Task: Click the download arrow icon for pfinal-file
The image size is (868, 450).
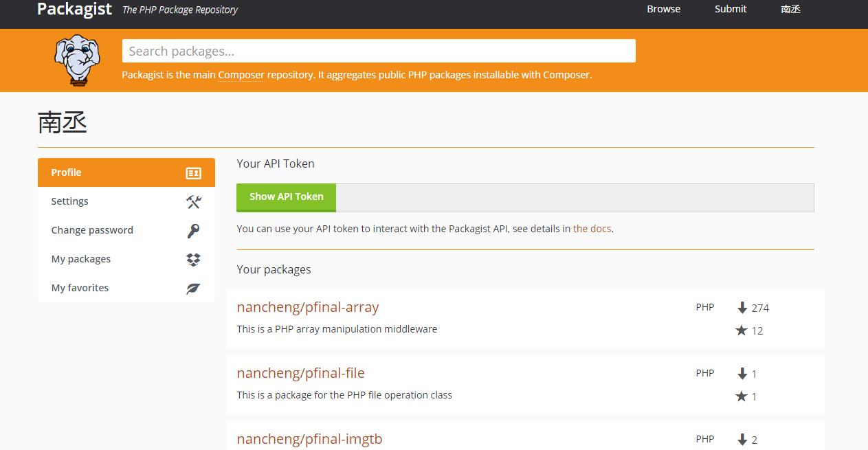Action: coord(742,374)
